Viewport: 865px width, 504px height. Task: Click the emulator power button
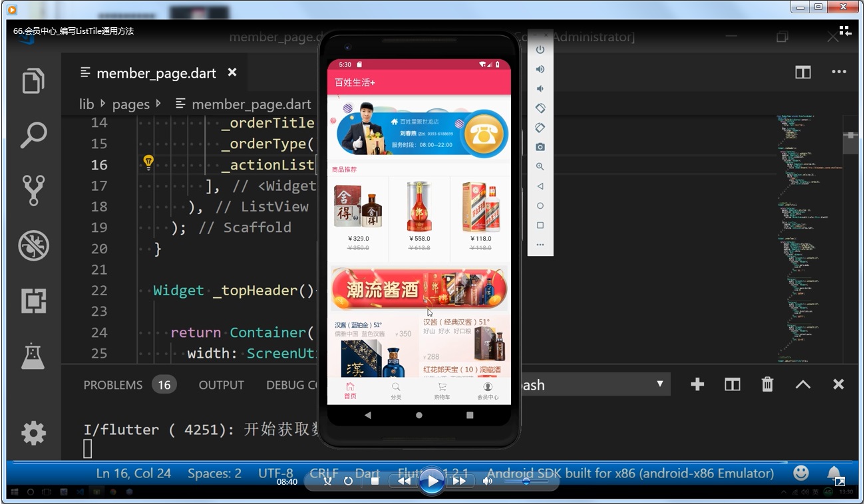point(540,49)
